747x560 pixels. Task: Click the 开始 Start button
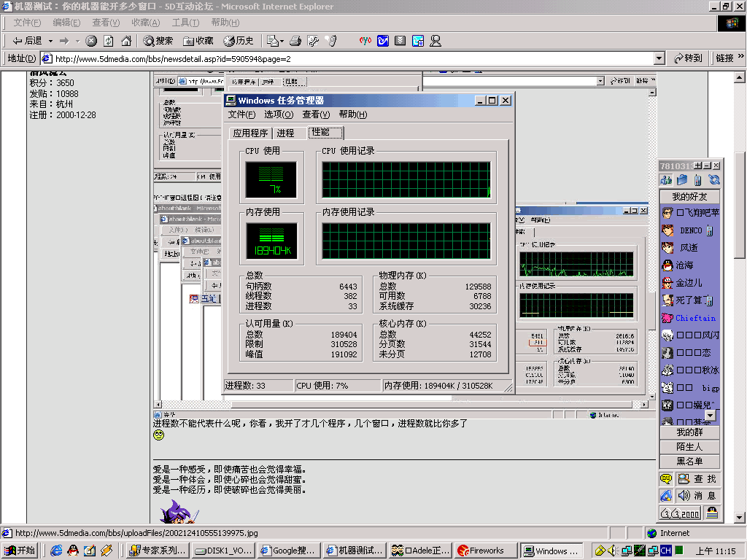[20, 551]
